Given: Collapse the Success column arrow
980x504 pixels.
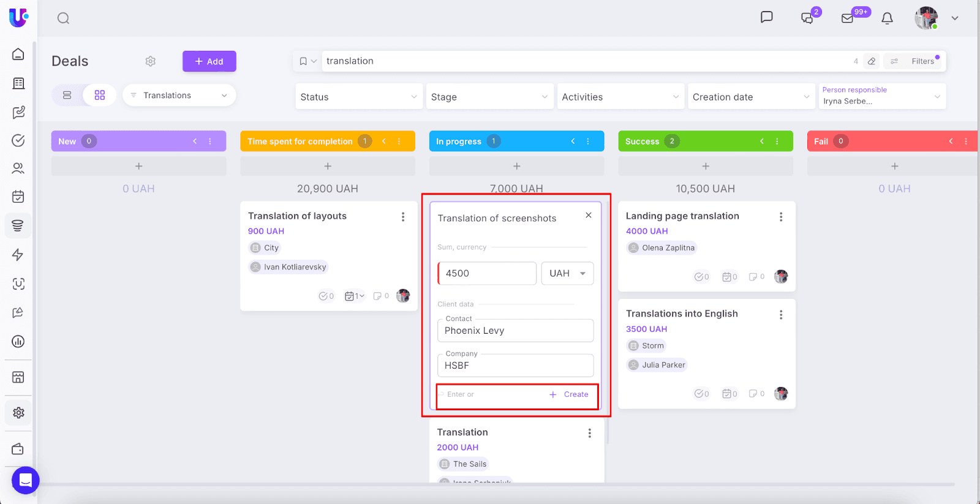Looking at the screenshot, I should click(762, 141).
